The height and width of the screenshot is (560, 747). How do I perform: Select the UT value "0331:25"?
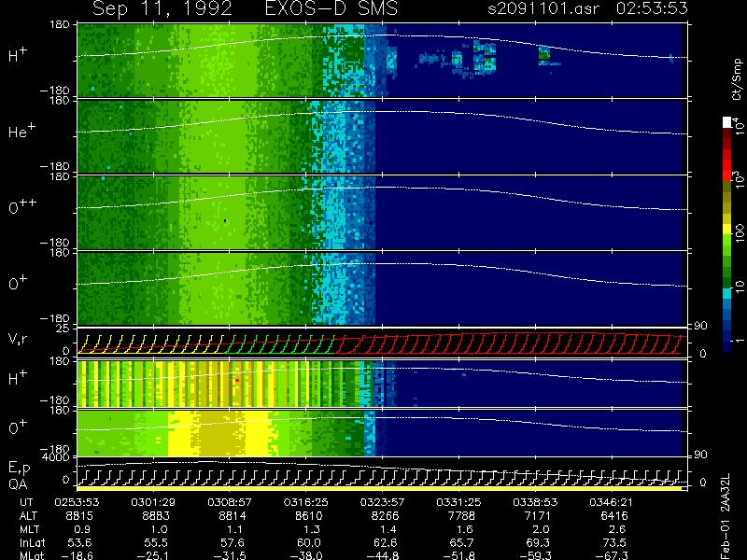point(458,502)
